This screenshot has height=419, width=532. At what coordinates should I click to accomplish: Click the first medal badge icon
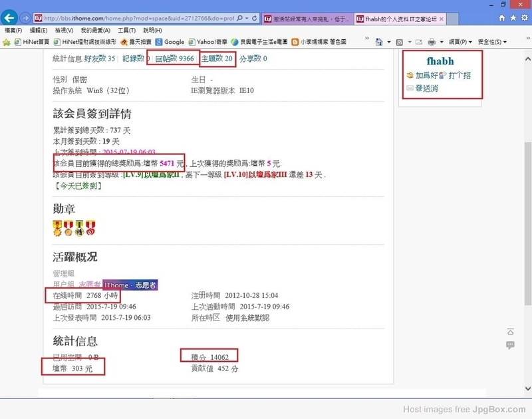point(58,227)
